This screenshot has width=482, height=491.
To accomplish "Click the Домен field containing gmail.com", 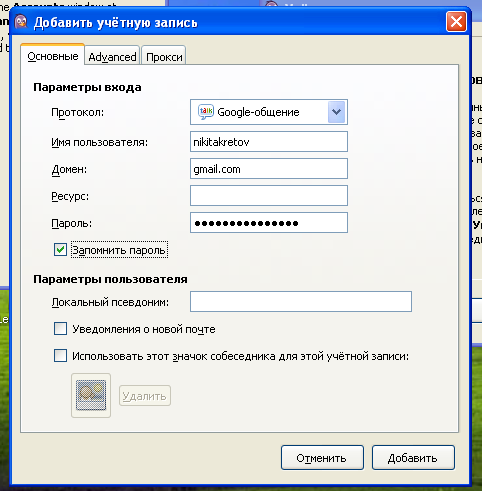I will tap(269, 169).
